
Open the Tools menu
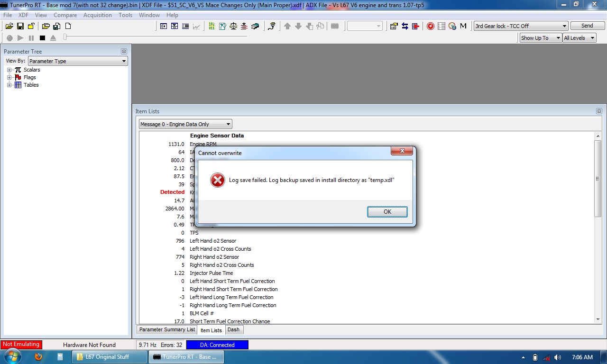tap(126, 15)
